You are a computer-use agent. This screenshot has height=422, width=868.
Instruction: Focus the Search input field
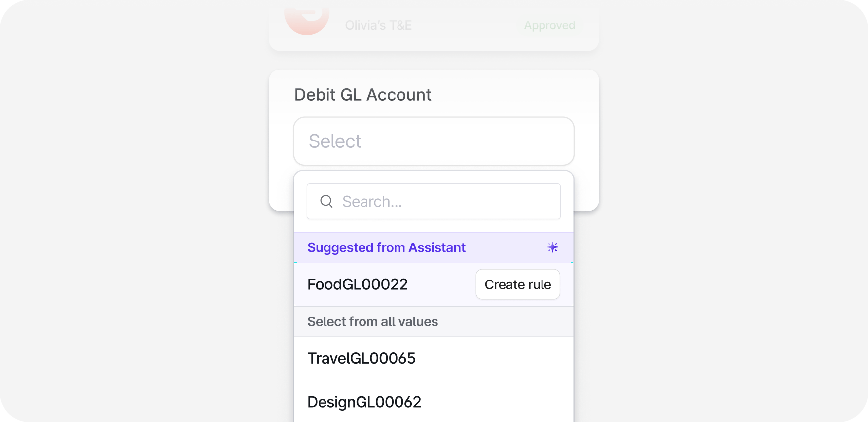point(444,202)
